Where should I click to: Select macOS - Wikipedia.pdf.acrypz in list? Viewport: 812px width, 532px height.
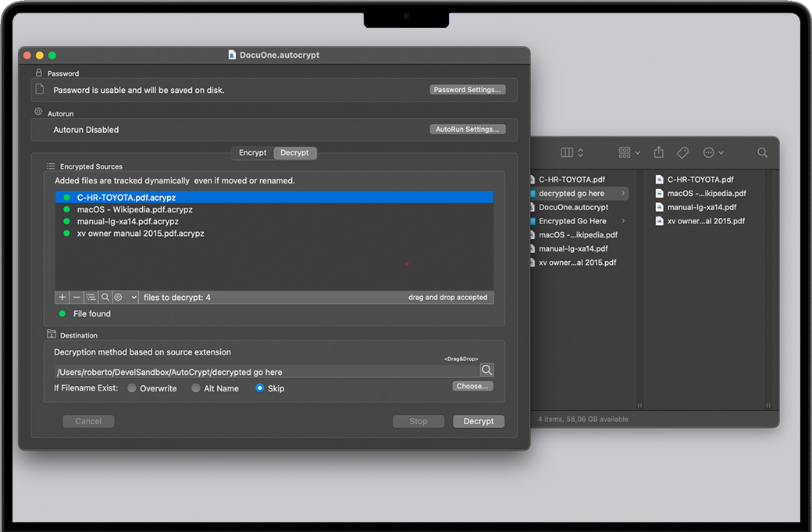coord(134,210)
